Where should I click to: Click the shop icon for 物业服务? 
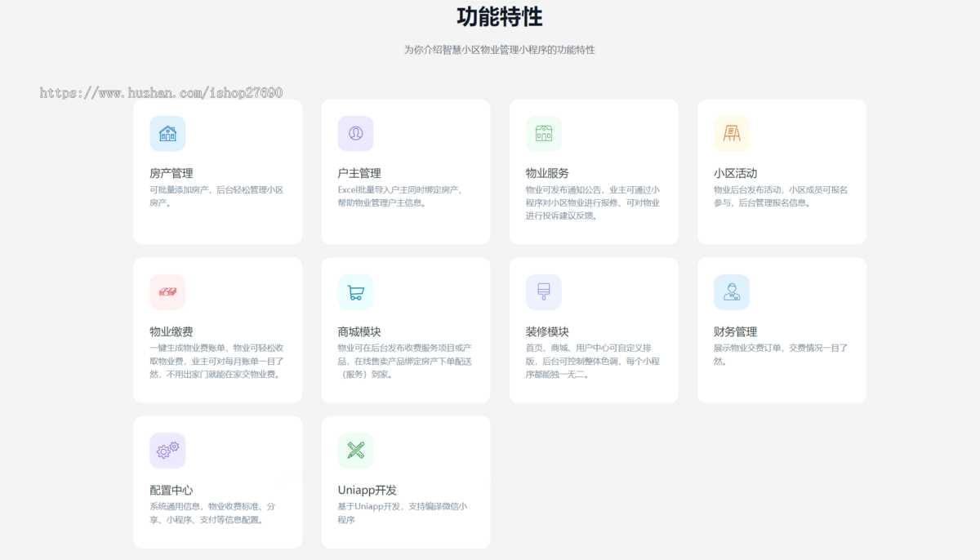click(544, 134)
